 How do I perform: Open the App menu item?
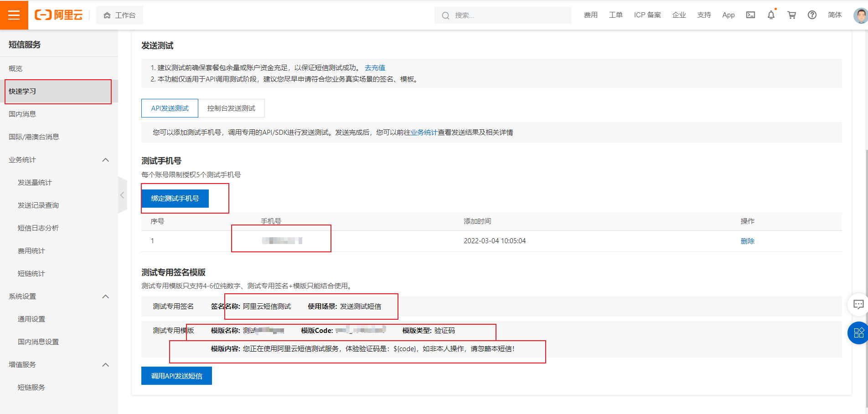(728, 15)
